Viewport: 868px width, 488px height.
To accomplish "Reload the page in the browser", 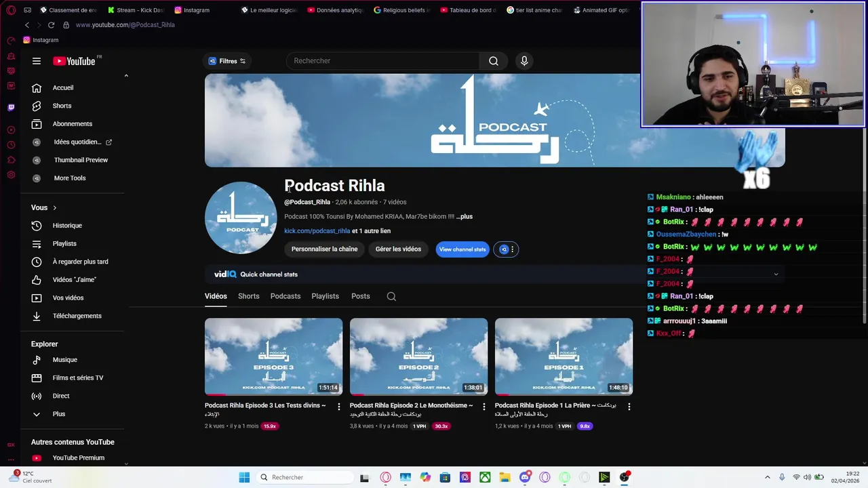I will pyautogui.click(x=51, y=25).
